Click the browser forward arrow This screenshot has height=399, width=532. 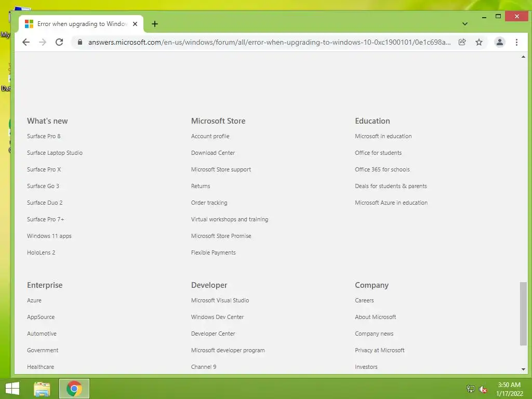43,42
